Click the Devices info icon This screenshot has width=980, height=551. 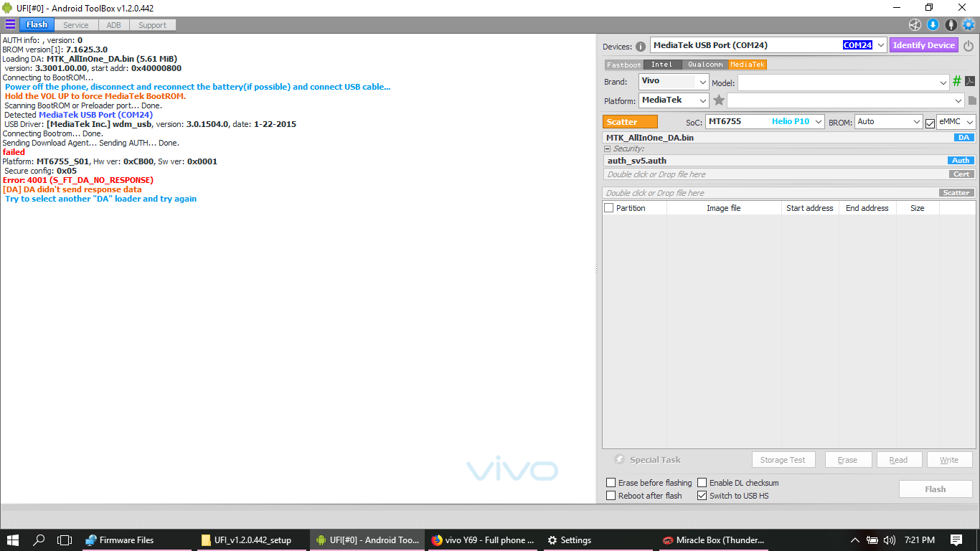[641, 47]
